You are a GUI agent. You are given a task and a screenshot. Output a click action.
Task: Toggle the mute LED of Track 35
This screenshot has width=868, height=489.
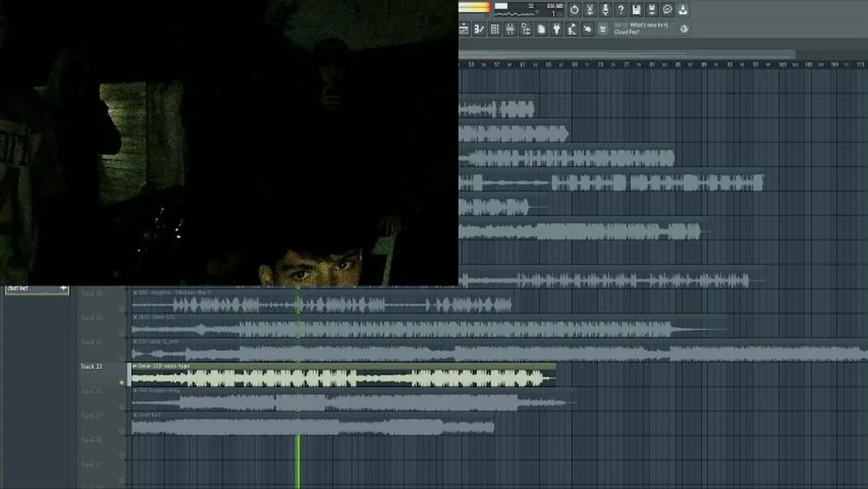coord(122,431)
